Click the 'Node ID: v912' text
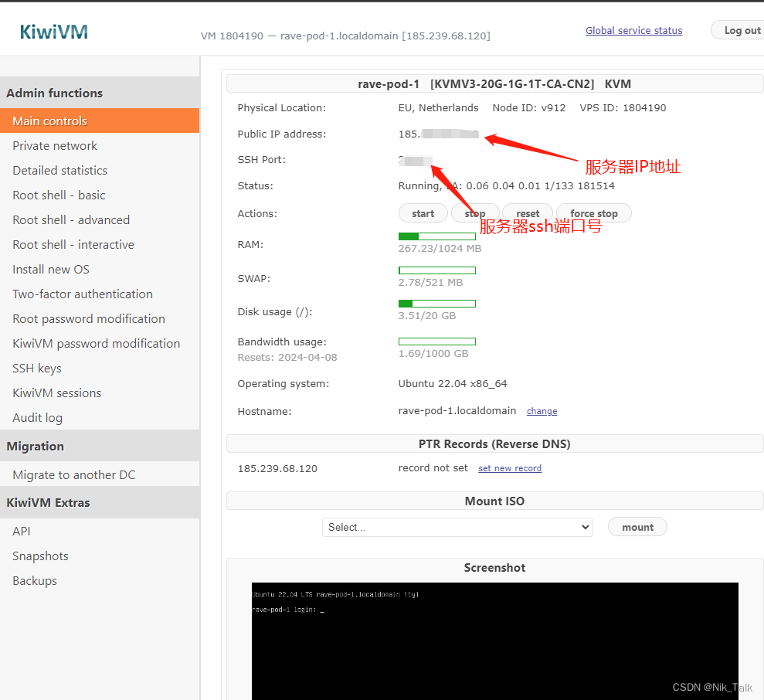Image resolution: width=764 pixels, height=700 pixels. (528, 107)
